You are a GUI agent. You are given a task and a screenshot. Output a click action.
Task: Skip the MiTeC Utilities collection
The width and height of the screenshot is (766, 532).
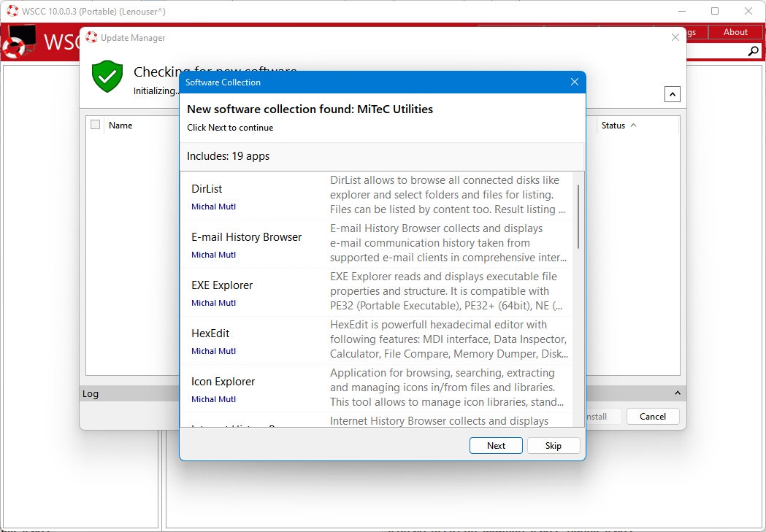coord(554,445)
